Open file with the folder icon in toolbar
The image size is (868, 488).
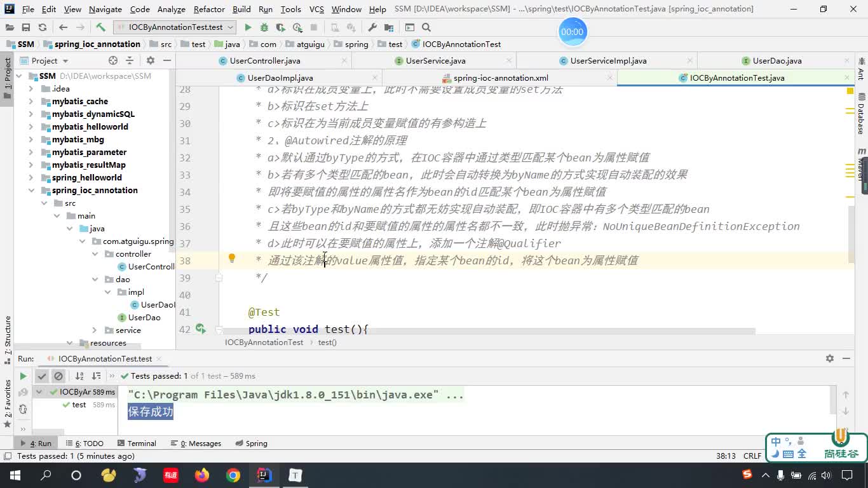pyautogui.click(x=10, y=27)
